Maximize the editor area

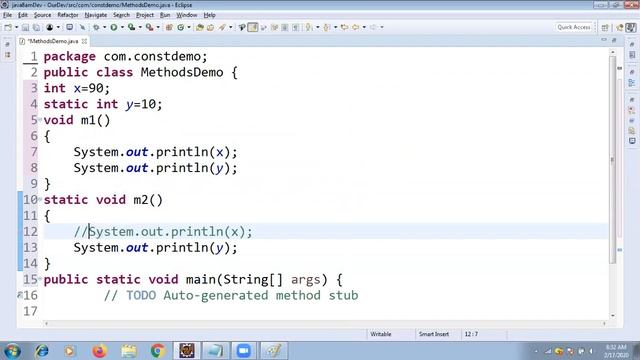click(614, 40)
